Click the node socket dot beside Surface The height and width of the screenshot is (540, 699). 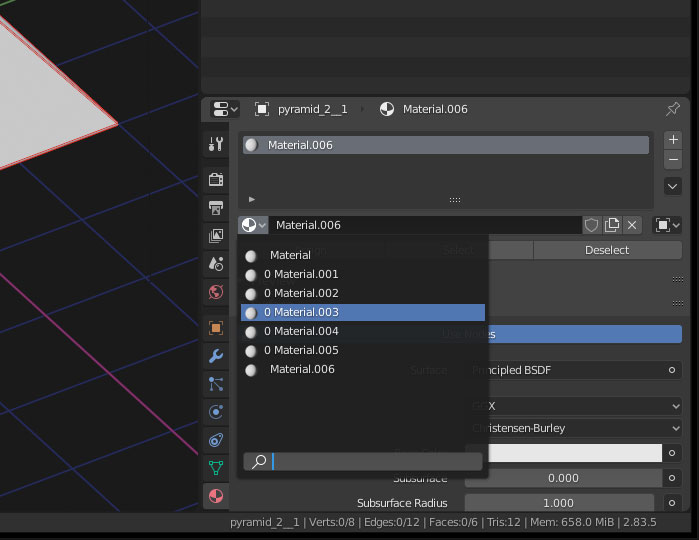tap(672, 370)
